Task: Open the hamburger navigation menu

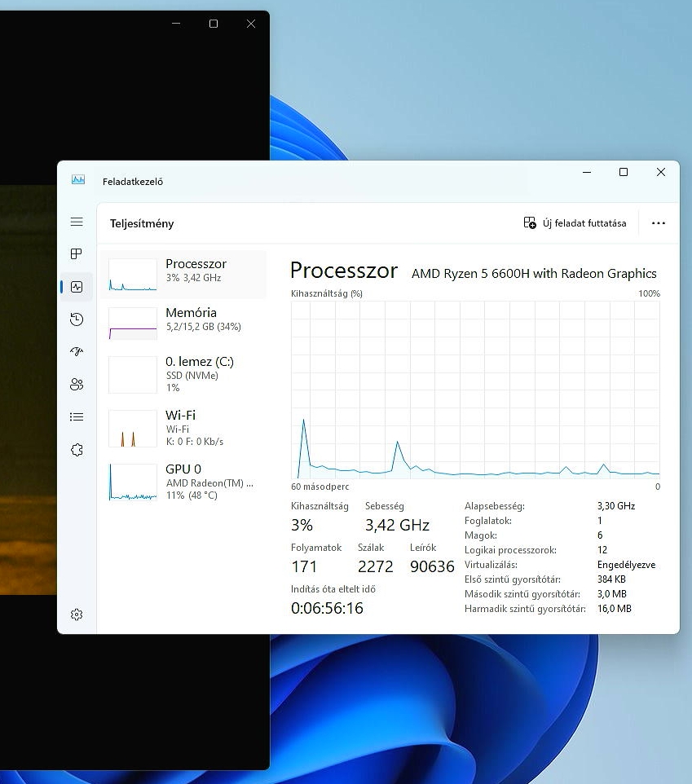Action: pyautogui.click(x=77, y=222)
